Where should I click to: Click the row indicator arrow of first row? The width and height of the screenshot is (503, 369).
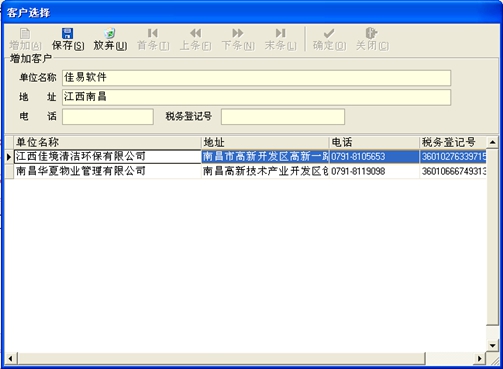[x=9, y=156]
